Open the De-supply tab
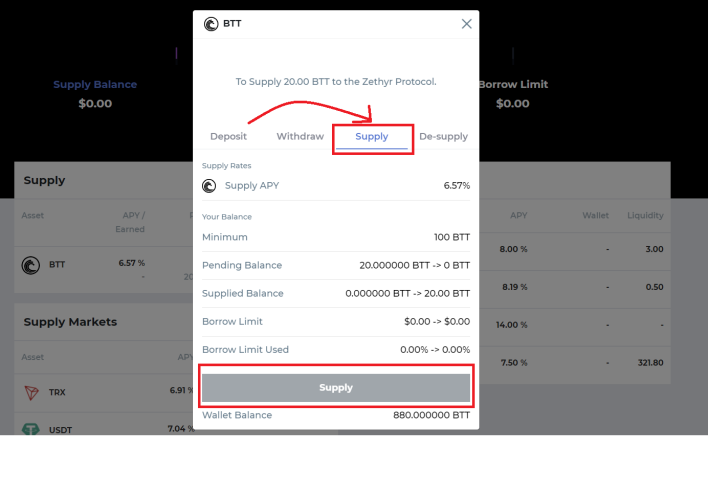This screenshot has width=708, height=493. coord(443,136)
